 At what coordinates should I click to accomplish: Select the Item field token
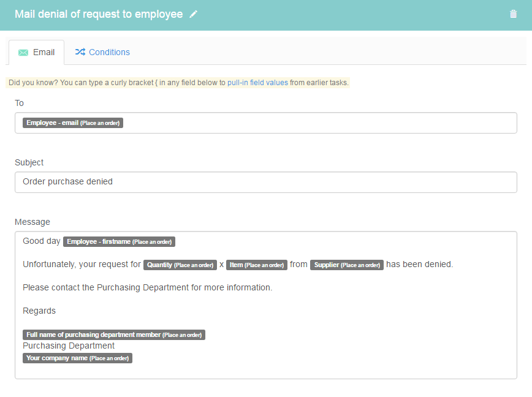pos(257,265)
